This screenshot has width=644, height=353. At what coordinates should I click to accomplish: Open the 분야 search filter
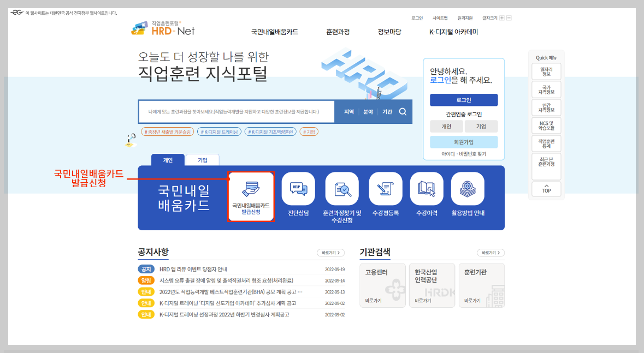pyautogui.click(x=368, y=112)
